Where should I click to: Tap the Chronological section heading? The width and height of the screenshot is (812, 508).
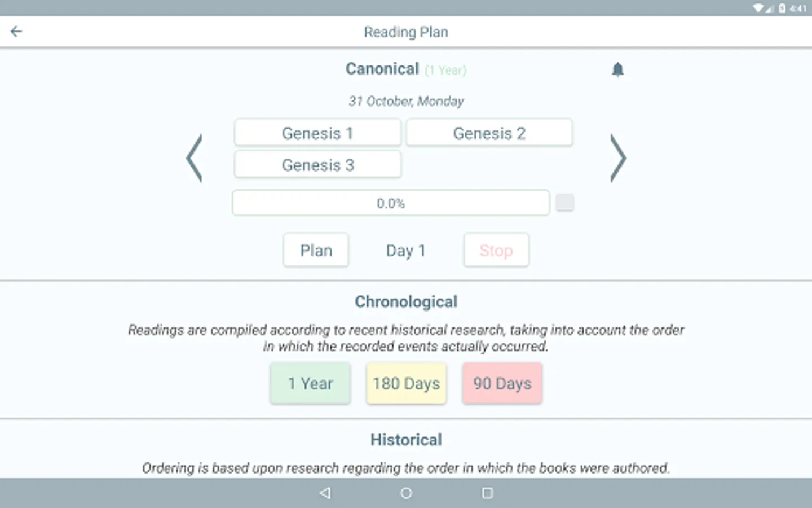pyautogui.click(x=406, y=302)
